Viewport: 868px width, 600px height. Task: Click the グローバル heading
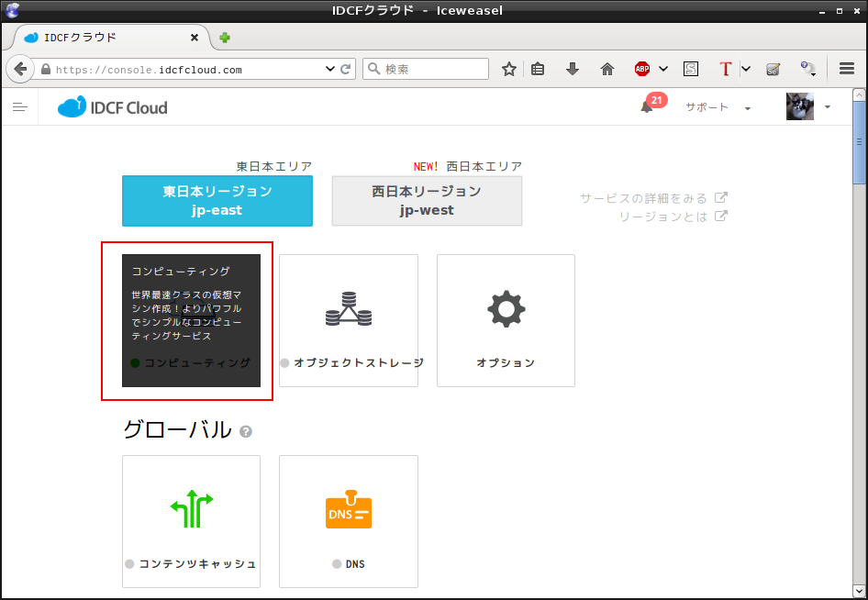coord(177,429)
